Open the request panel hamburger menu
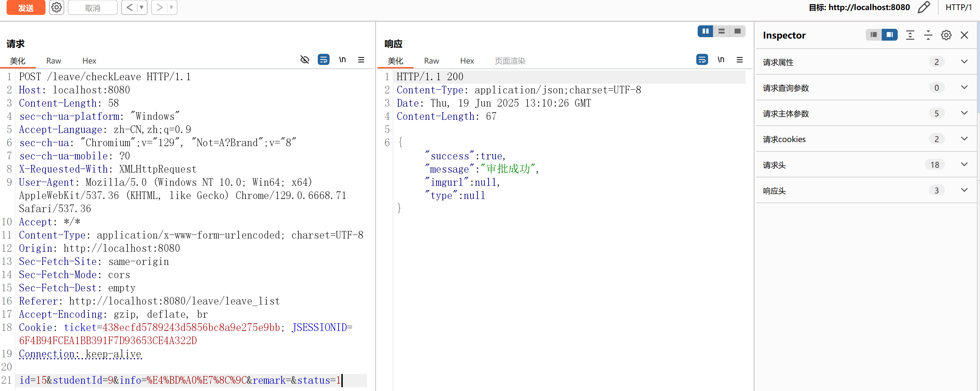980x391 pixels. (x=361, y=59)
